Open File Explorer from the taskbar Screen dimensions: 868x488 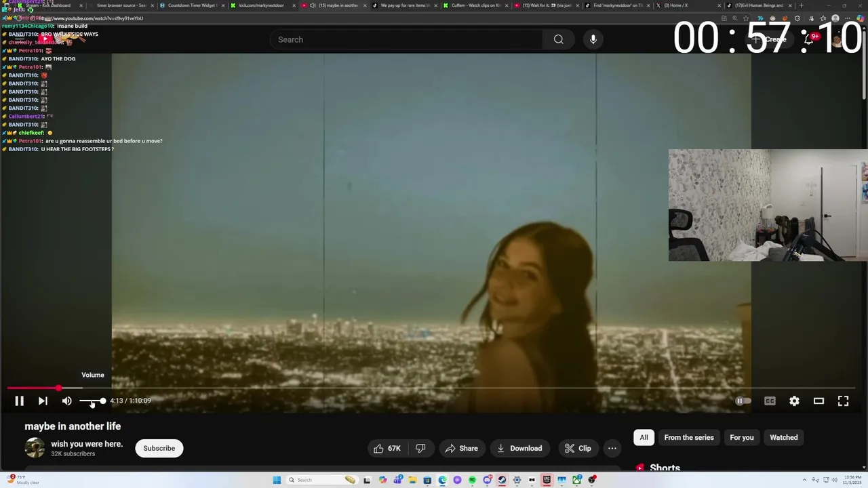(x=412, y=480)
